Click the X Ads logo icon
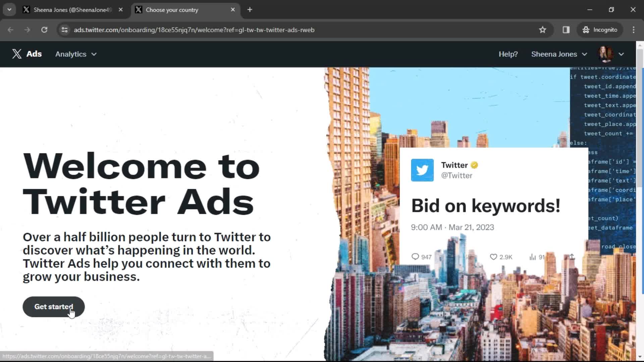This screenshot has height=362, width=644. pos(17,54)
